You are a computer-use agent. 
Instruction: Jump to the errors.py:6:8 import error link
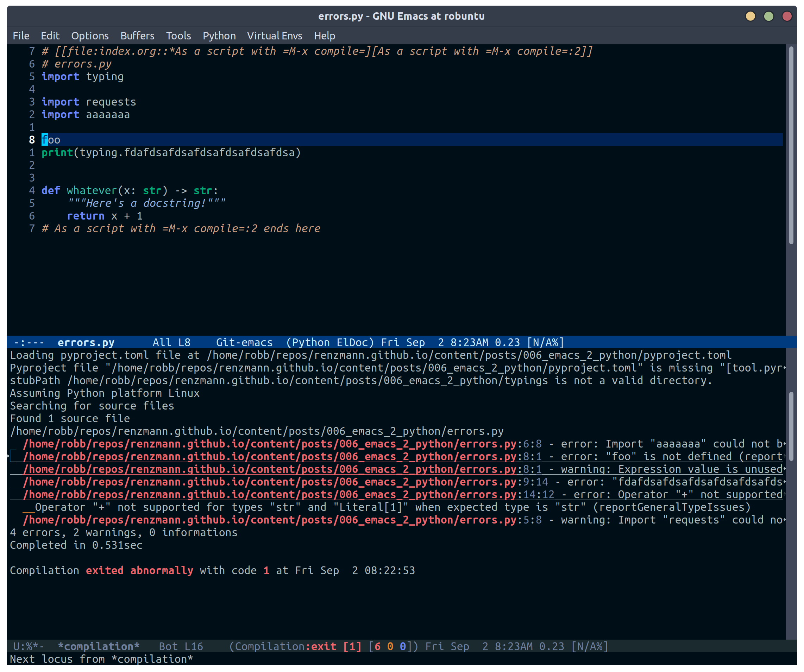283,444
